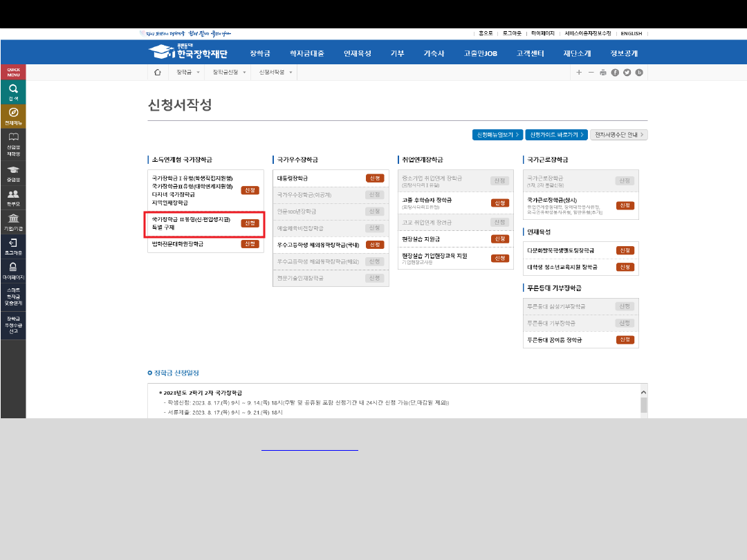Apply for 현장실습 지원금
Image resolution: width=747 pixels, height=560 pixels.
coord(500,239)
